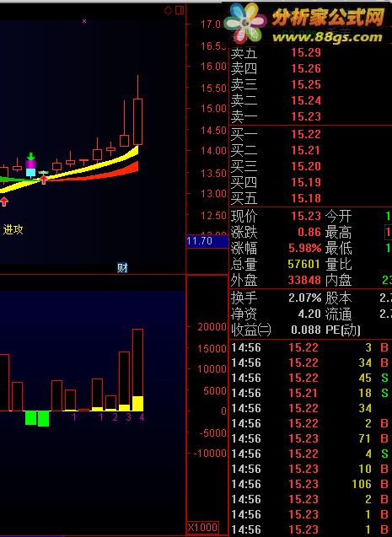Select the 买一 bid row at 15.22
The width and height of the screenshot is (392, 537).
tap(311, 134)
